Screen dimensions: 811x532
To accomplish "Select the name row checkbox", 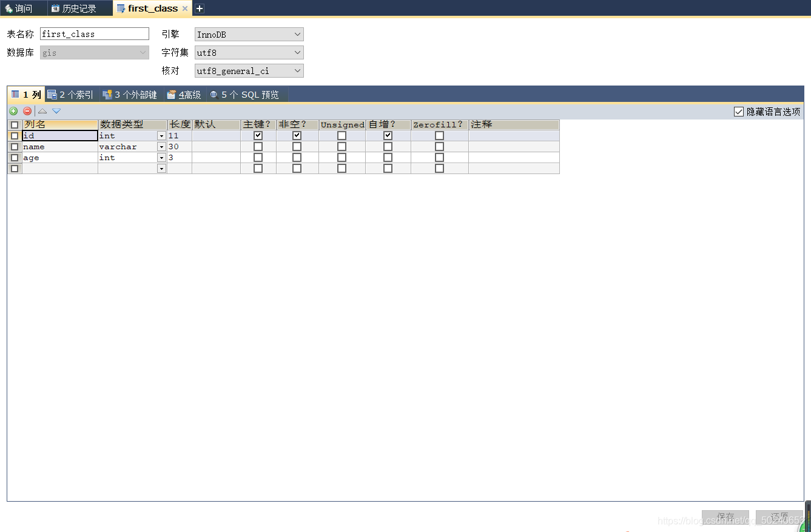I will pyautogui.click(x=15, y=147).
